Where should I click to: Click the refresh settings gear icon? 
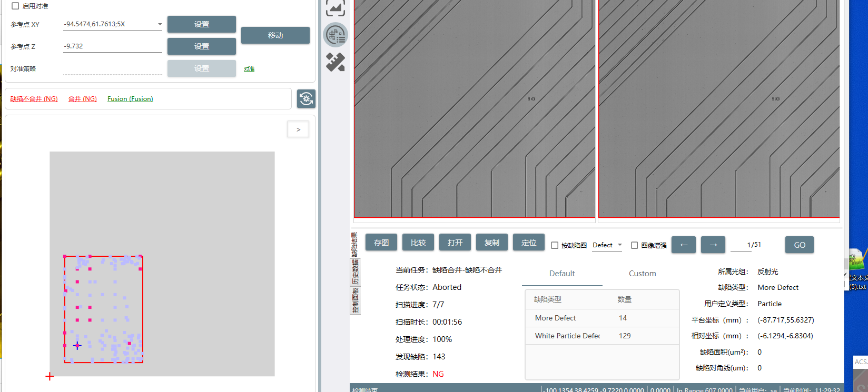pos(306,98)
